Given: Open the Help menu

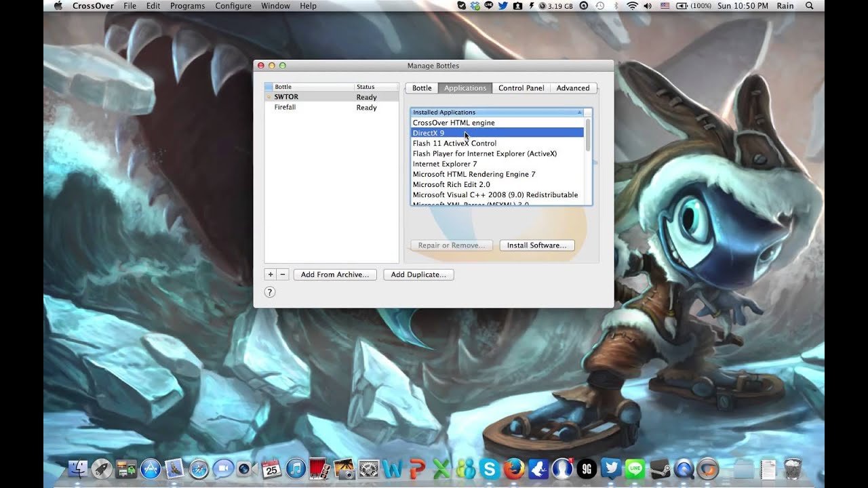Looking at the screenshot, I should [x=308, y=5].
